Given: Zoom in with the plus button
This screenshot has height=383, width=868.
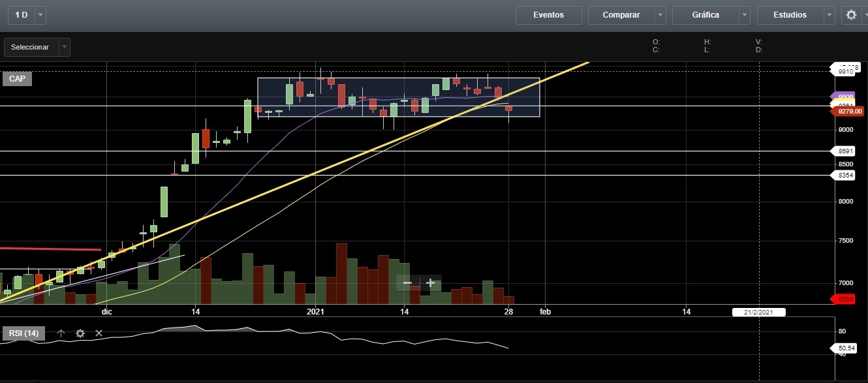Looking at the screenshot, I should 431,283.
